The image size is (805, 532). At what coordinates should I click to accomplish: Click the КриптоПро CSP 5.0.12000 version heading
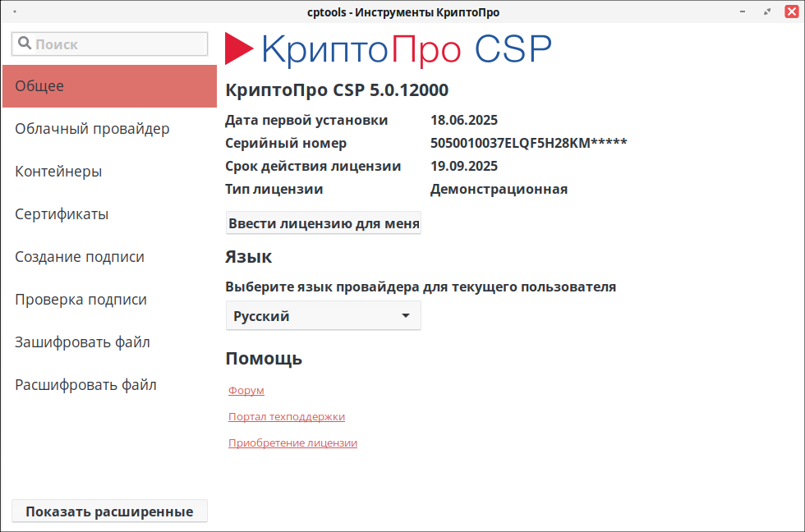[337, 90]
